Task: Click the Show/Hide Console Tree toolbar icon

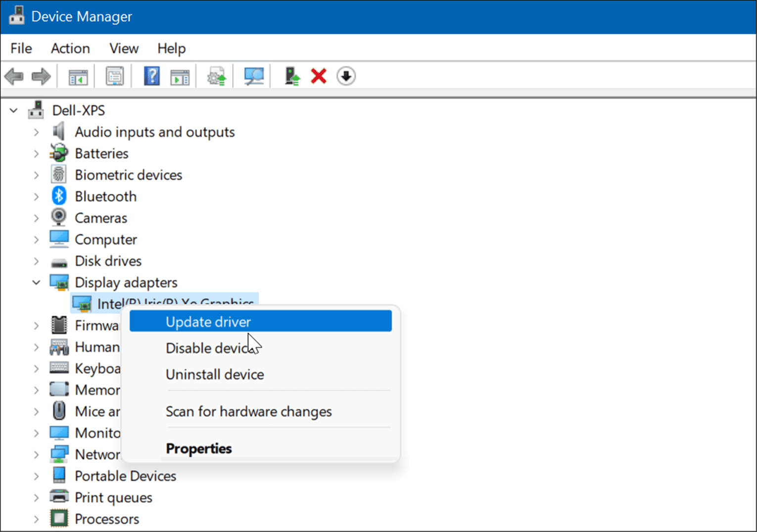Action: coord(78,76)
